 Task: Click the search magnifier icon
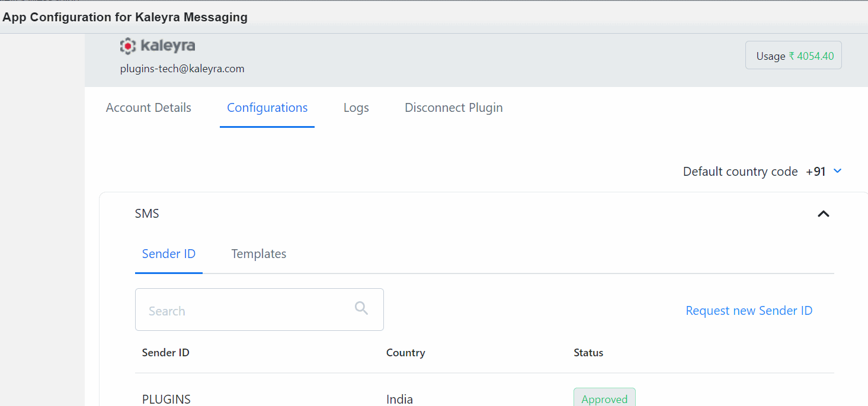[361, 308]
